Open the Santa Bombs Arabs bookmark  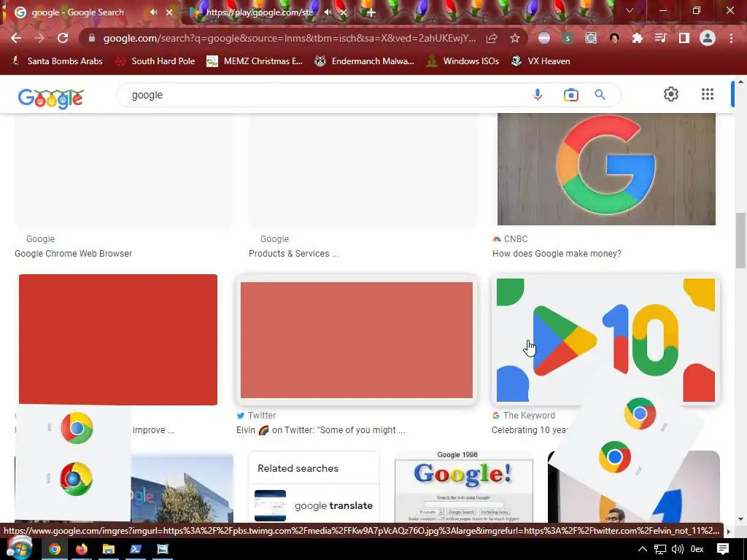(x=57, y=61)
